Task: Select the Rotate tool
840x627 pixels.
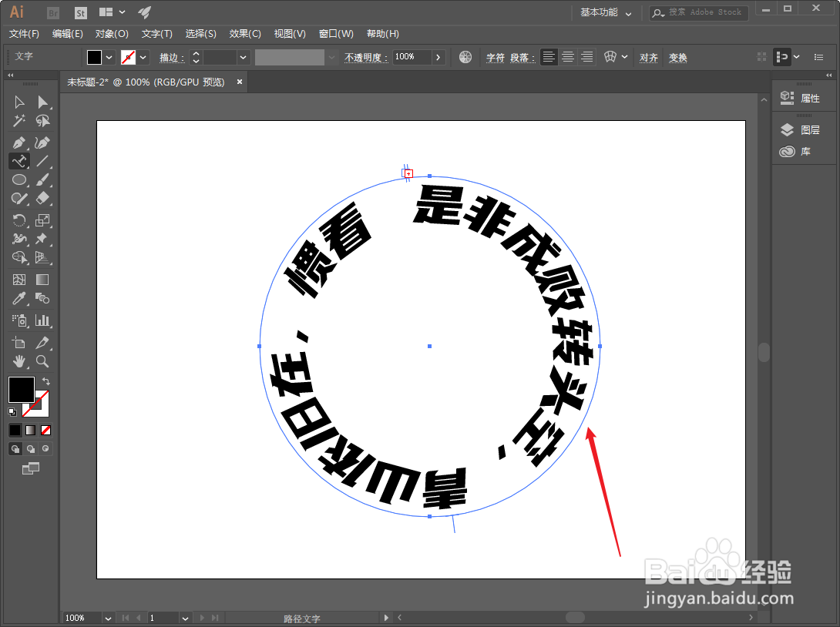Action: [19, 220]
